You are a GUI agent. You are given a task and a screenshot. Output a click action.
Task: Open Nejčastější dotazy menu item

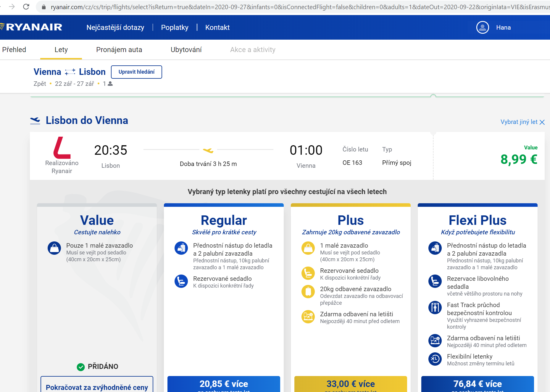(x=115, y=28)
